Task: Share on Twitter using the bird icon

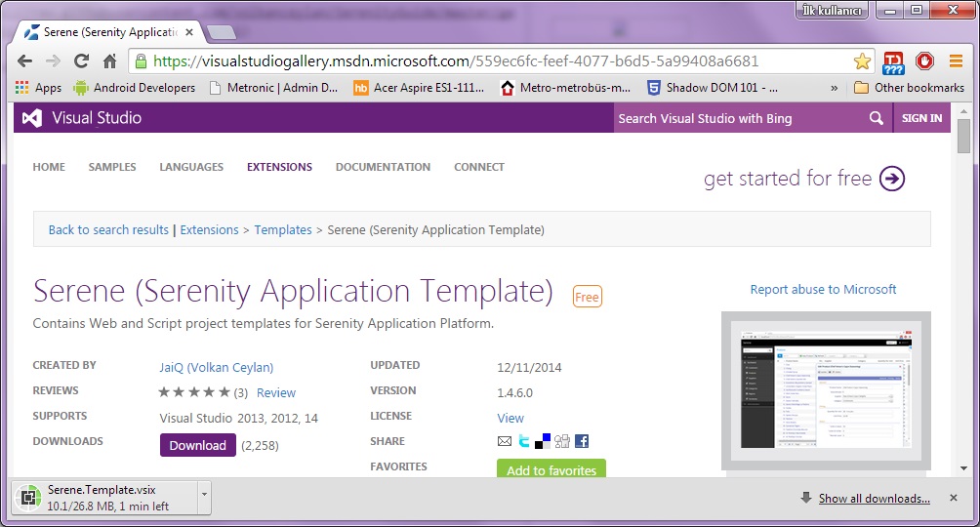Action: 524,441
